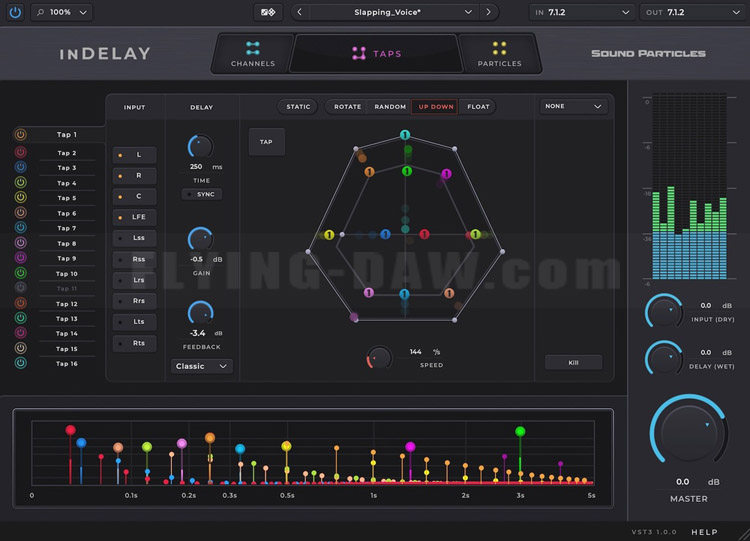Switch to the CHANNELS tab
750x541 pixels.
point(253,54)
